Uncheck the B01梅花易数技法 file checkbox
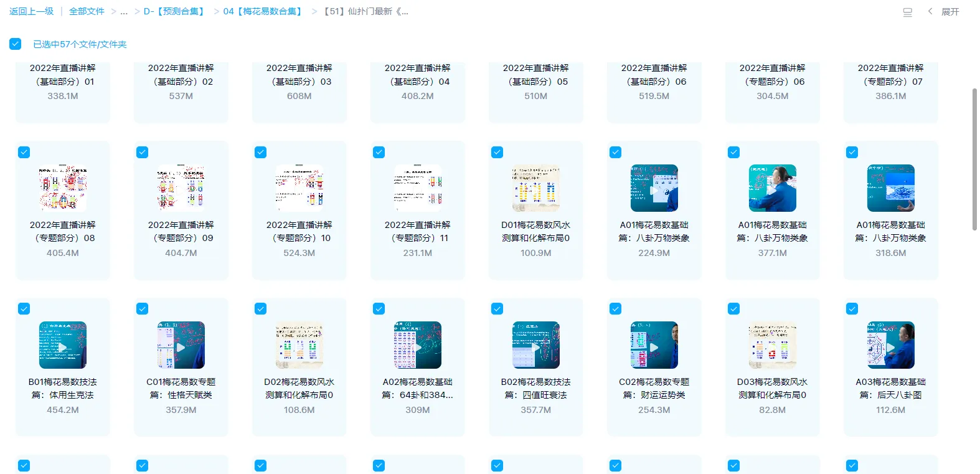980x474 pixels. [x=24, y=309]
